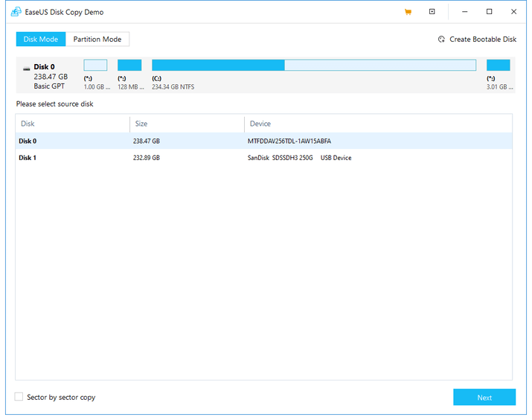
Task: Open the Create Bootable Disk link
Action: (482, 39)
